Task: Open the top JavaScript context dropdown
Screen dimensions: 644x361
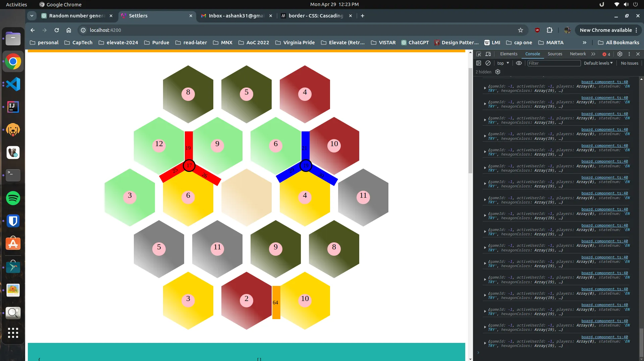Action: tap(503, 63)
